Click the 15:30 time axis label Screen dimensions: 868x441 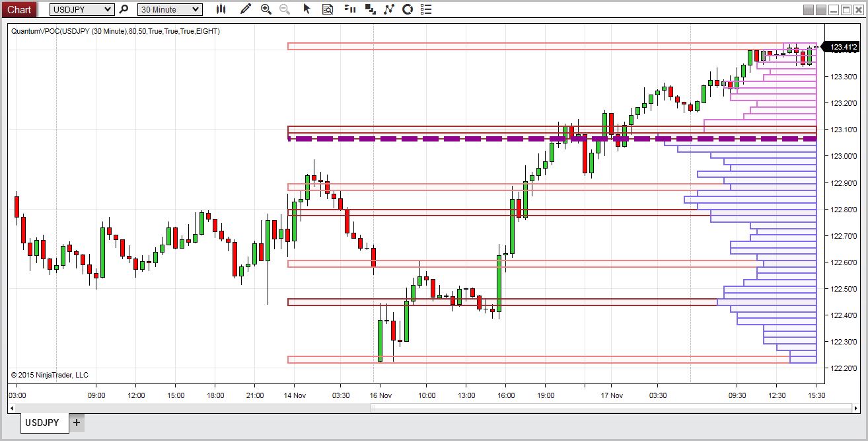click(x=816, y=395)
